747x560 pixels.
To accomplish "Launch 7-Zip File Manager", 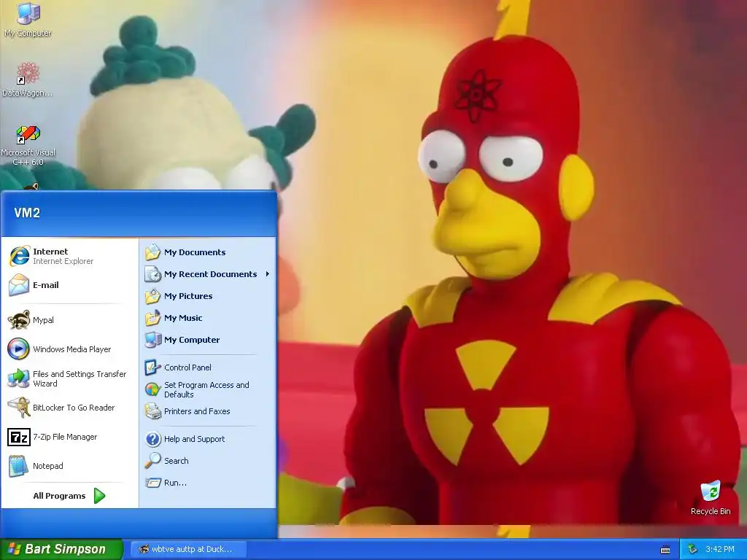I will (69, 437).
